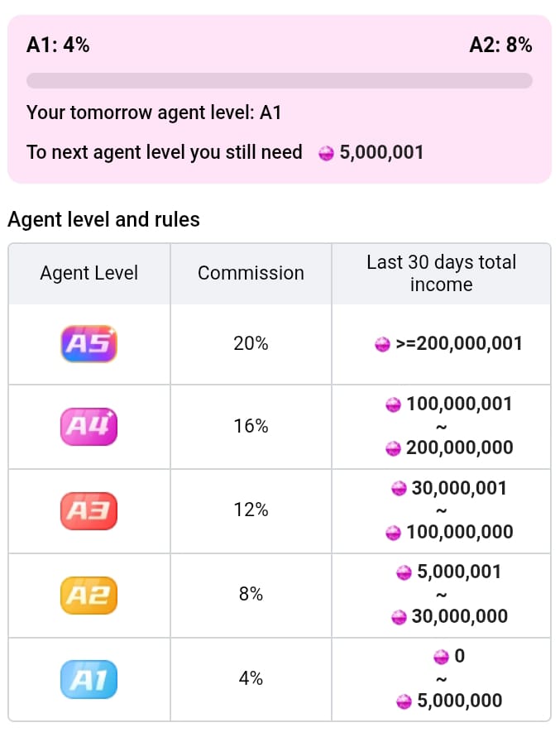Tap the 20% commission cell
The width and height of the screenshot is (560, 737).
[x=251, y=344]
